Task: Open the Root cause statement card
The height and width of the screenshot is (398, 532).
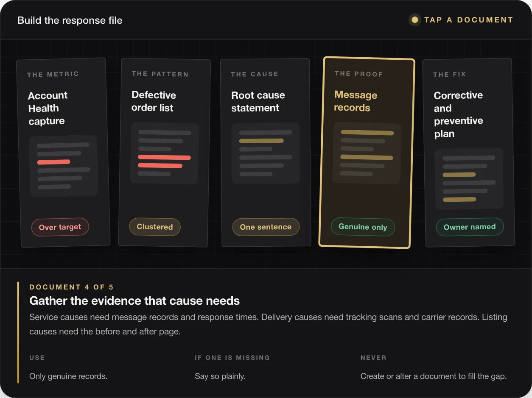Action: pos(265,153)
